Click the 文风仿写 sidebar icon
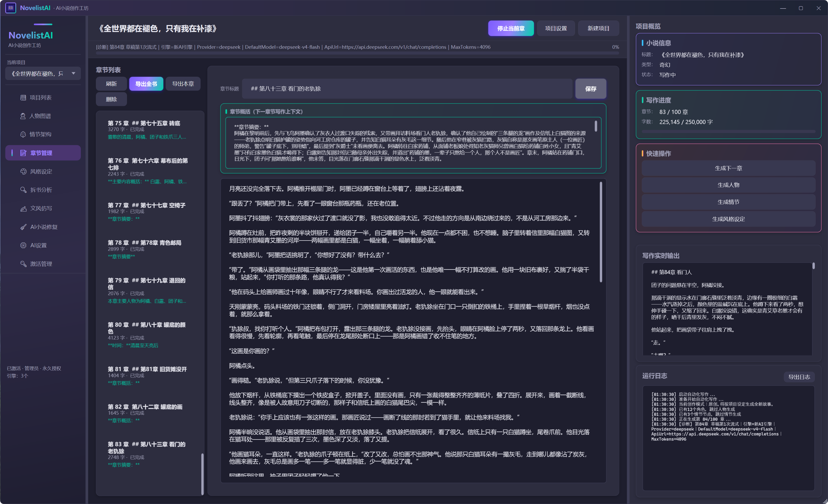828x504 pixels. click(x=23, y=208)
